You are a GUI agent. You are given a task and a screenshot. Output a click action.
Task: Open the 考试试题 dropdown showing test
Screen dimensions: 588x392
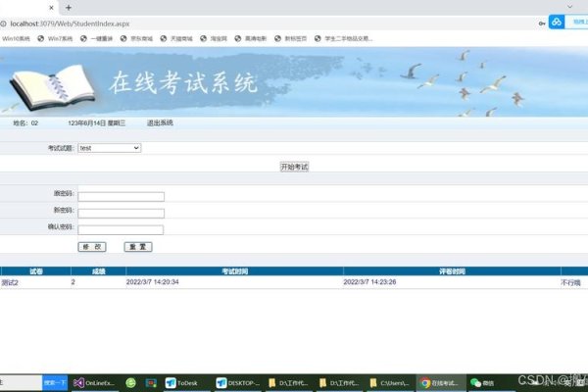click(109, 148)
